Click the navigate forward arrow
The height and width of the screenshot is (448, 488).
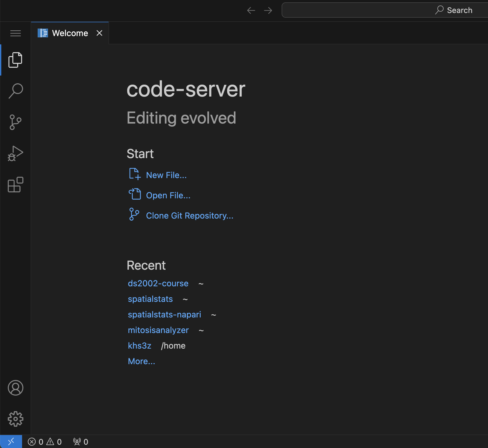tap(268, 10)
